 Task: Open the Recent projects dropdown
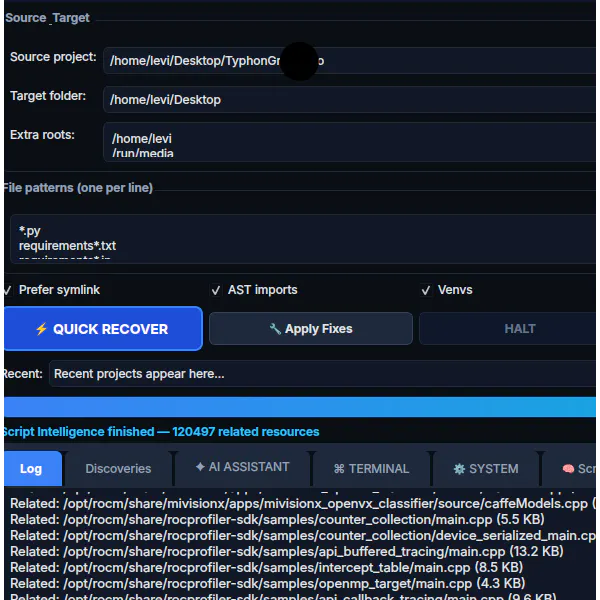coord(322,373)
